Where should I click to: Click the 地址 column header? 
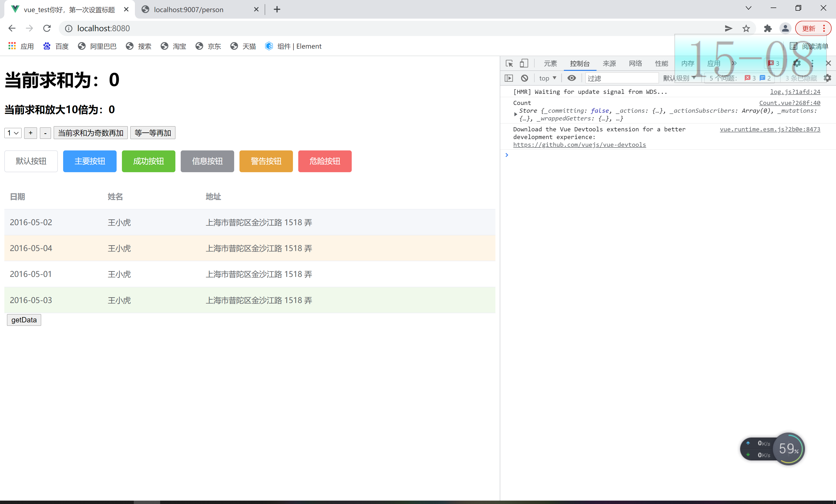click(213, 197)
